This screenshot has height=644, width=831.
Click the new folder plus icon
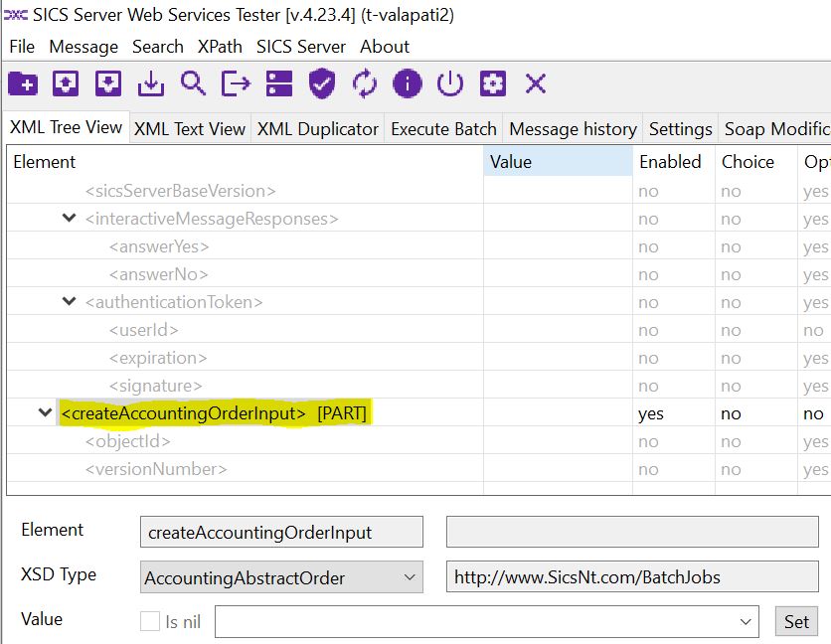click(23, 83)
